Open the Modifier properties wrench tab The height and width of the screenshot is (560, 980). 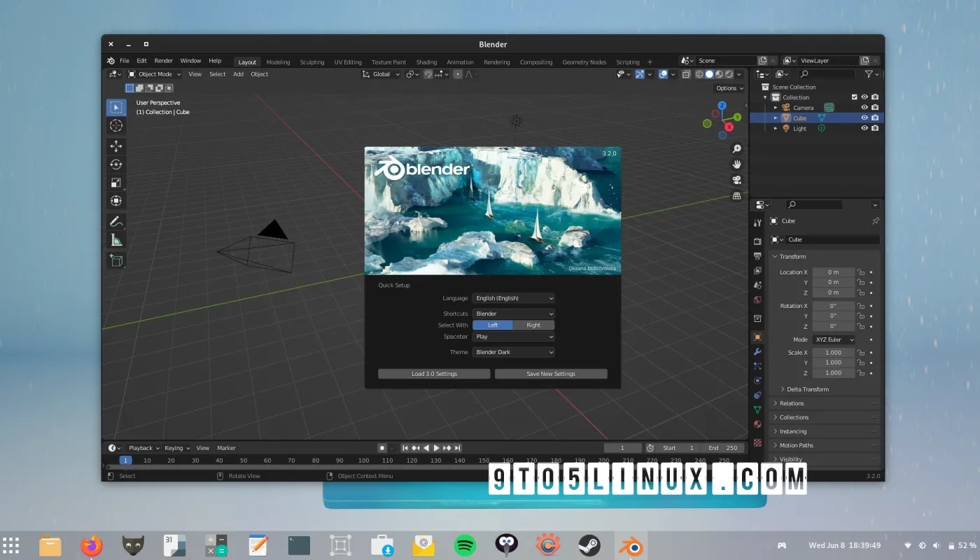pyautogui.click(x=757, y=351)
